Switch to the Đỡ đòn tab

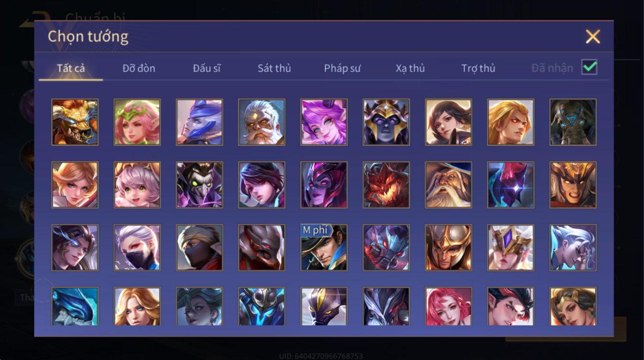point(139,68)
